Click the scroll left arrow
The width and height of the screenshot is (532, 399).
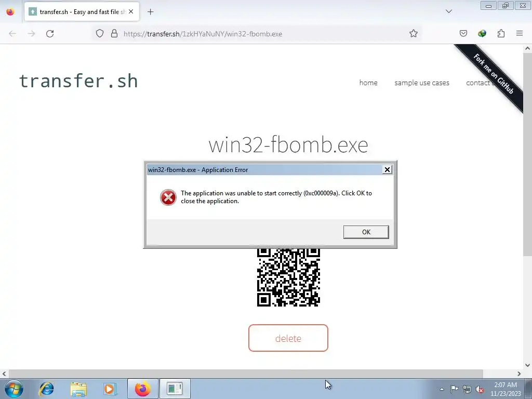click(4, 374)
